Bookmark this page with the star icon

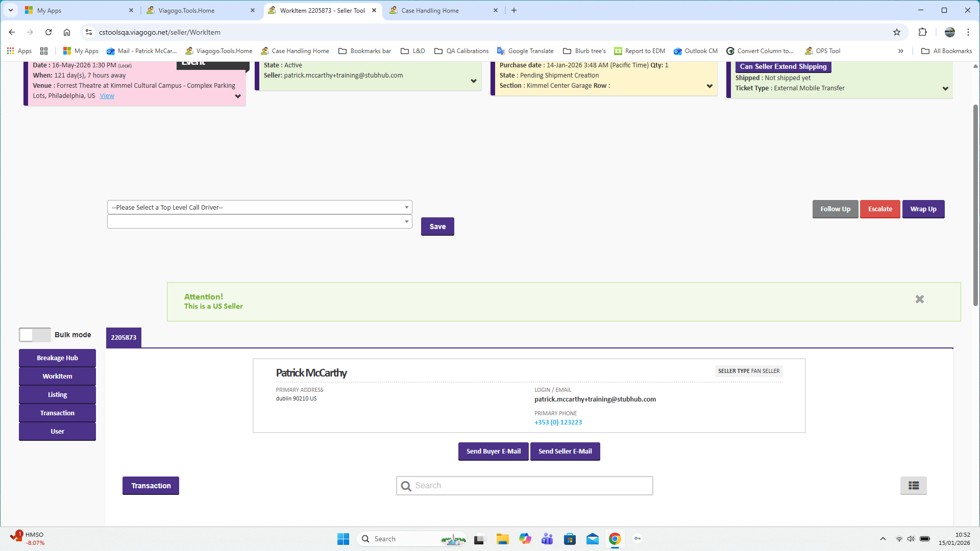[x=897, y=32]
